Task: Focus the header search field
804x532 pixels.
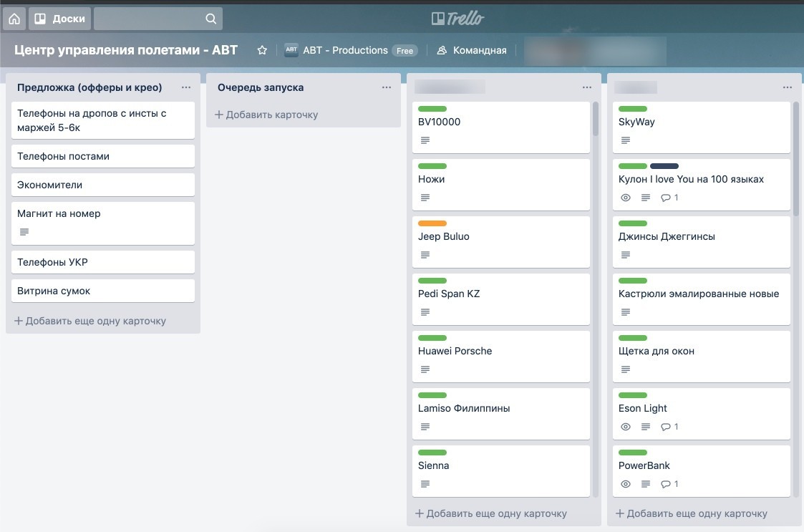Action: 158,19
